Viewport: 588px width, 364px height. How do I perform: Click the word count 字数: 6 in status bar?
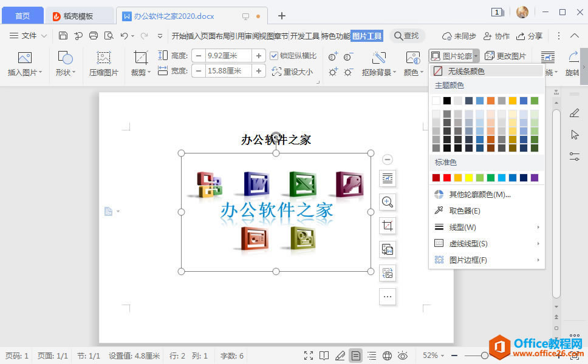[231, 356]
